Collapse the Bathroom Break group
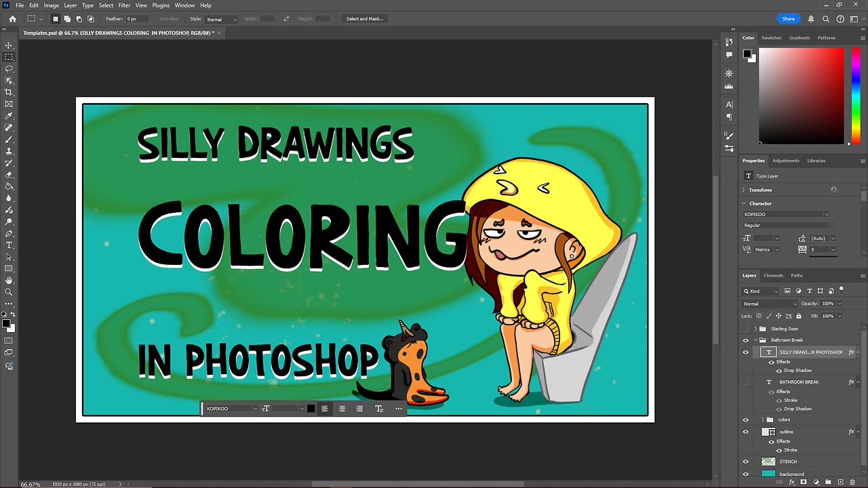 point(755,340)
